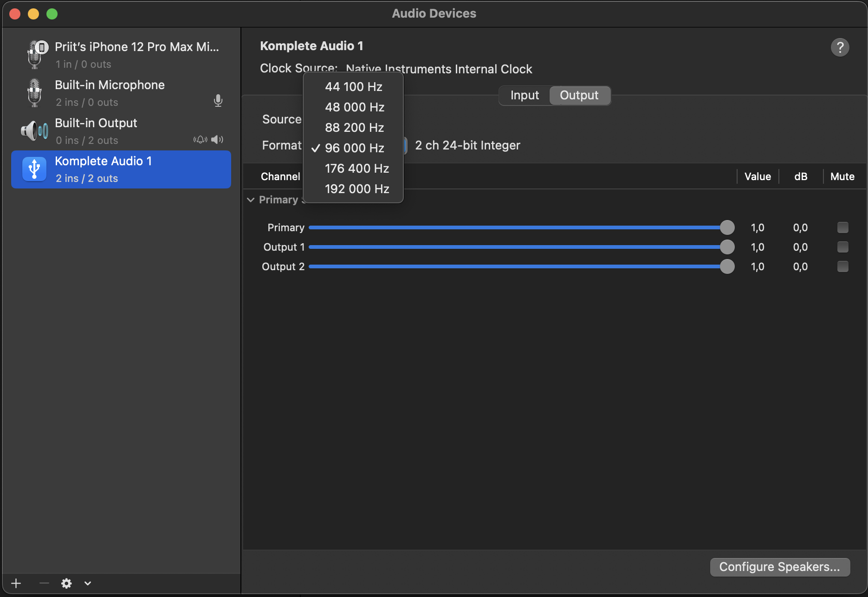Click the default output speaker indicator icon

pos(217,140)
